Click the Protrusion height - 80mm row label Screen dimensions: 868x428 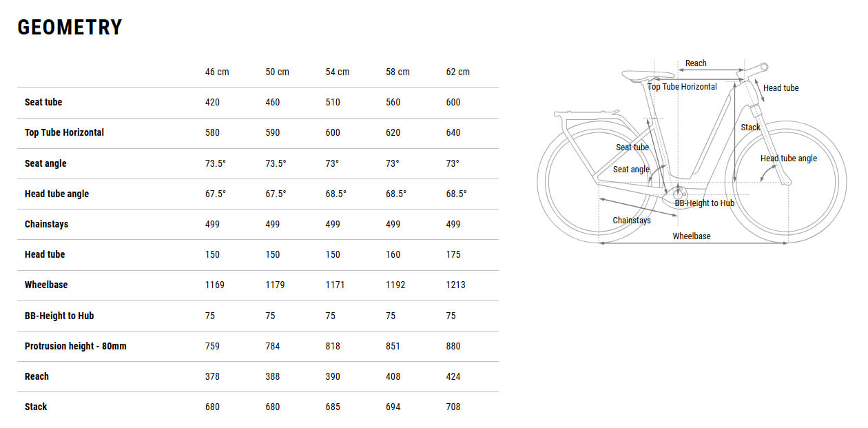point(76,346)
